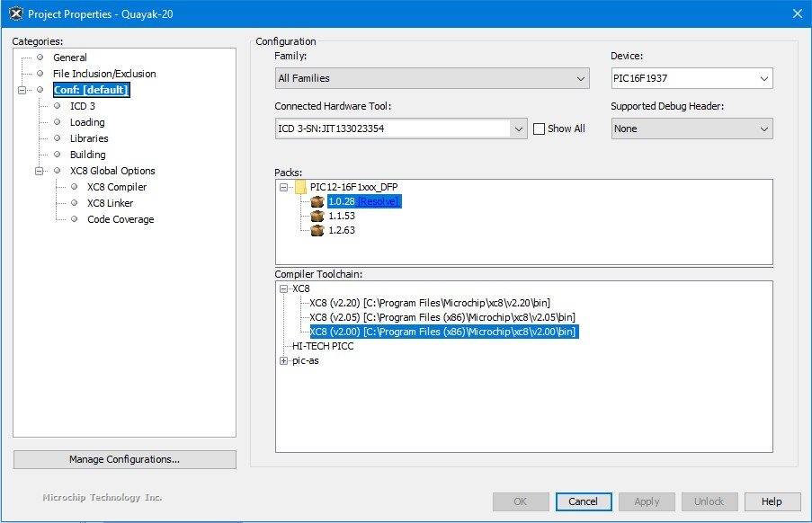812x523 pixels.
Task: Collapse the XC8 Global Options node
Action: click(40, 171)
